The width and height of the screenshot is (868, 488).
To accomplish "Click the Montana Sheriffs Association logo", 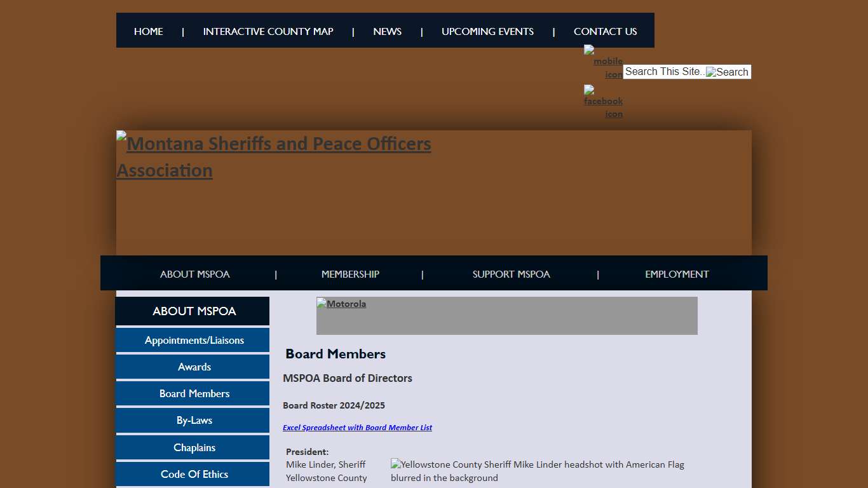I will (x=273, y=156).
